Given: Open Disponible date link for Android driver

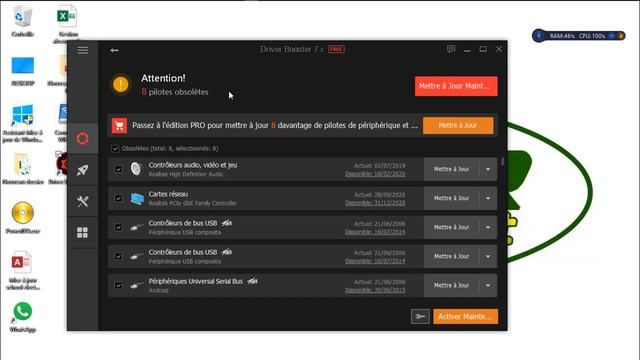Looking at the screenshot, I should 375,290.
